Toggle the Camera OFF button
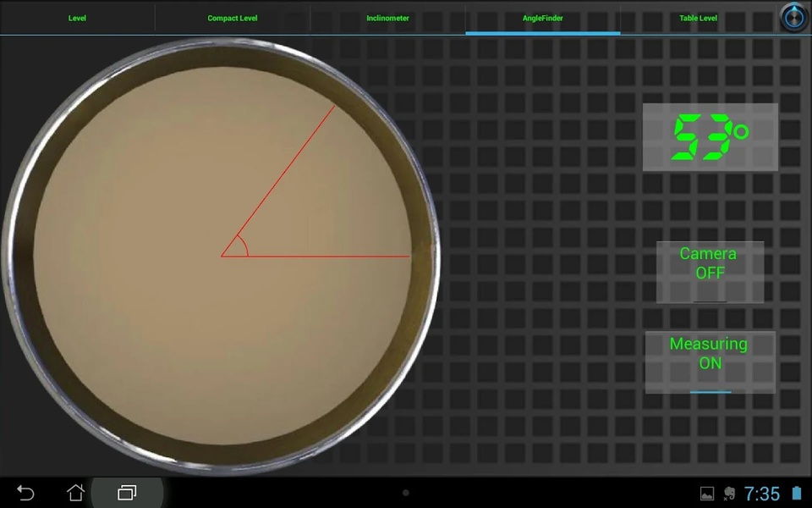The image size is (812, 508). [x=710, y=272]
